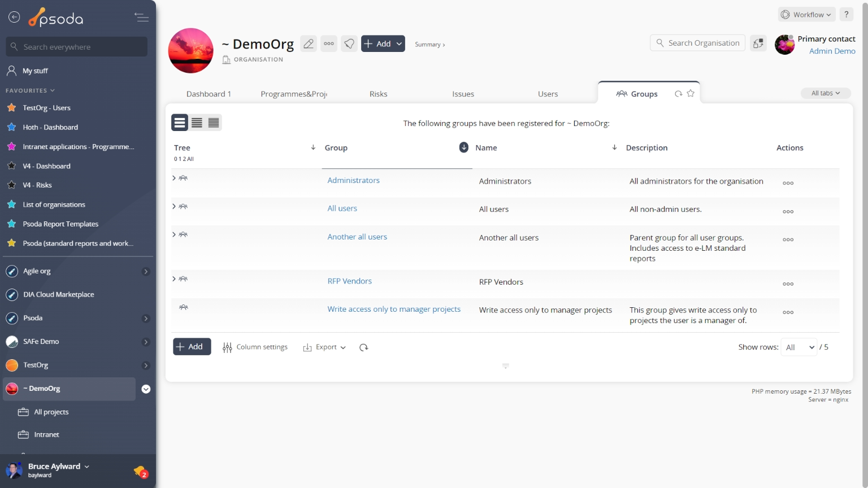Select the medium row density view icon
The height and width of the screenshot is (488, 868).
[197, 123]
